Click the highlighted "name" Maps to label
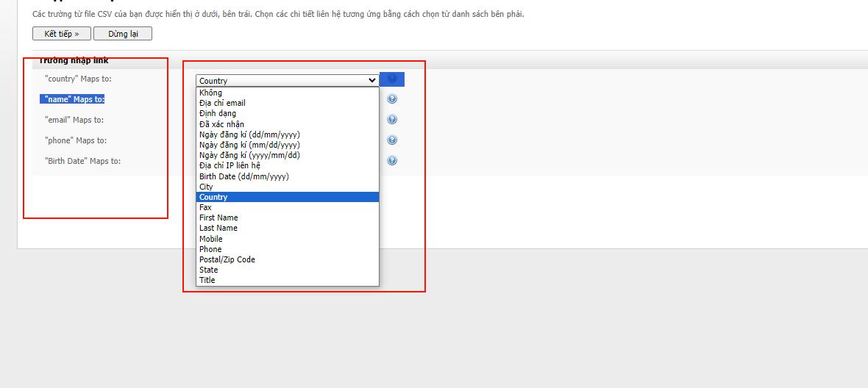This screenshot has height=388, width=868. (x=72, y=99)
